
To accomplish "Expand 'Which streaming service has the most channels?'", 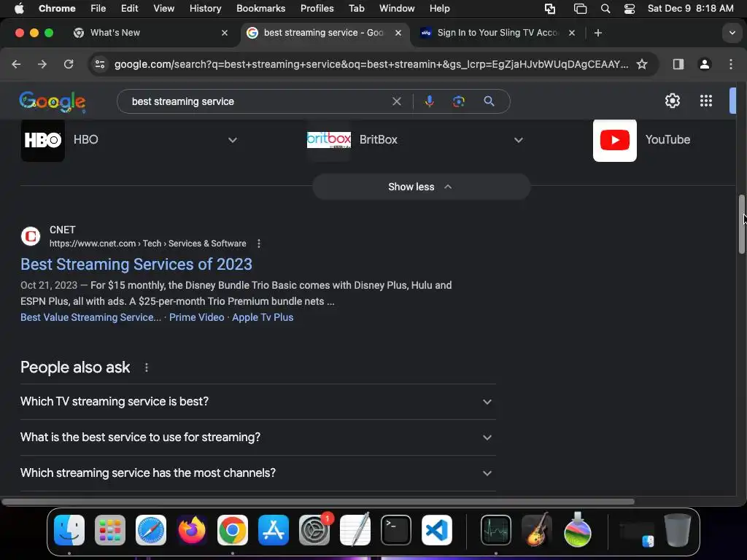I will pyautogui.click(x=258, y=472).
